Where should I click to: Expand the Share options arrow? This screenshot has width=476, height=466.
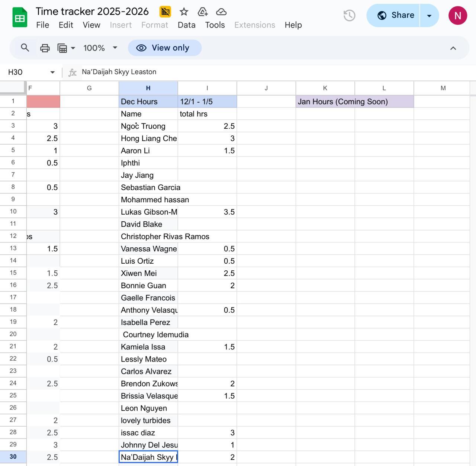429,16
